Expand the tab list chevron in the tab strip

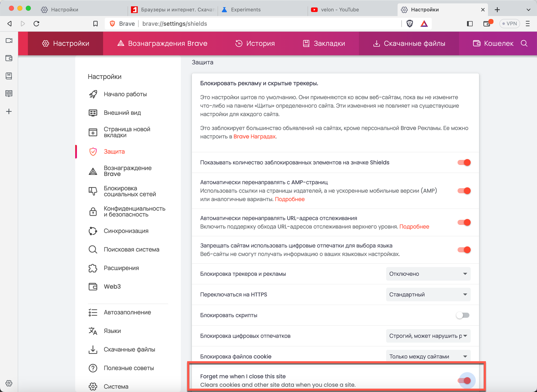pos(528,10)
